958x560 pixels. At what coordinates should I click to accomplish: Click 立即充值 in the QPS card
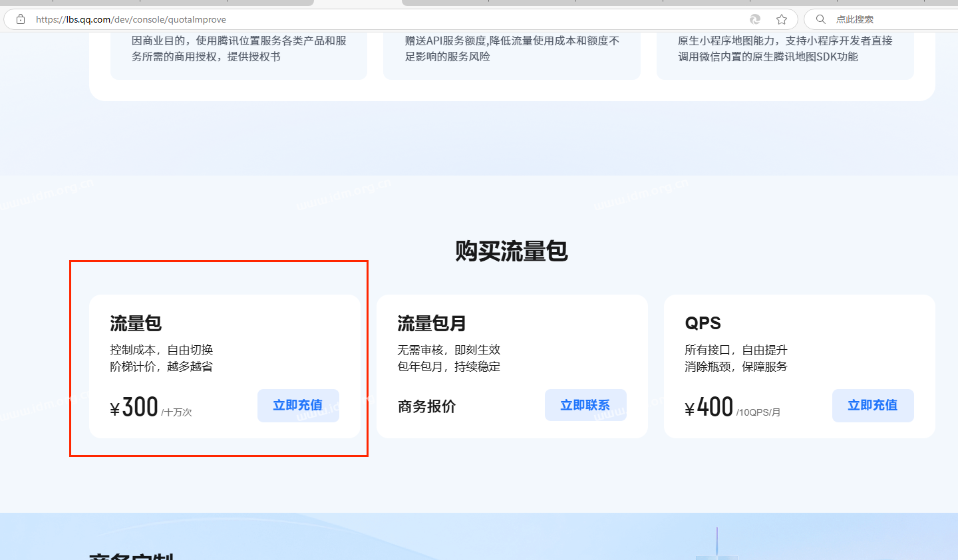(x=873, y=405)
